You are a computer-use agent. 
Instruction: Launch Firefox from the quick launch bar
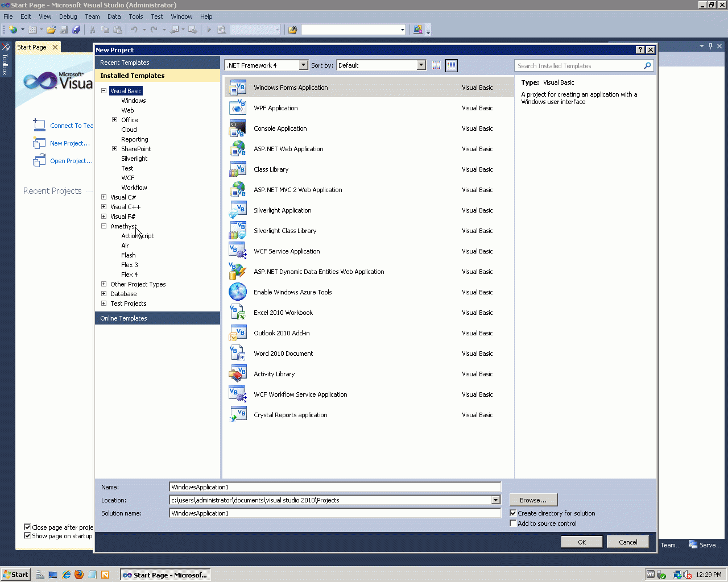pyautogui.click(x=79, y=575)
